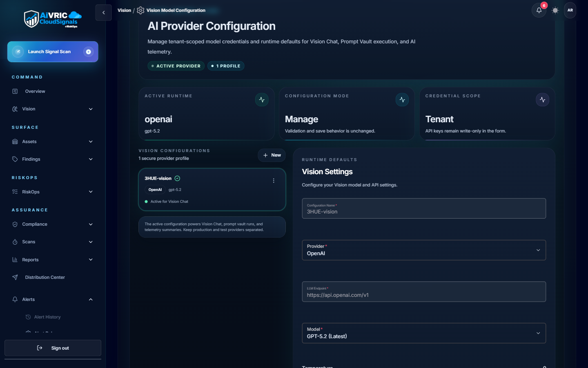Click the New configuration button

click(272, 155)
